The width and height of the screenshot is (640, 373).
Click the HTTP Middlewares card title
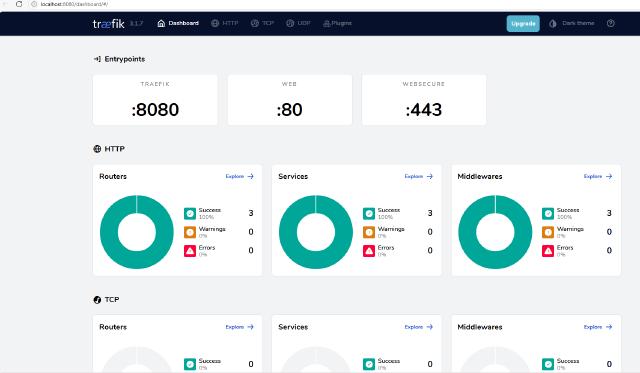(x=480, y=176)
